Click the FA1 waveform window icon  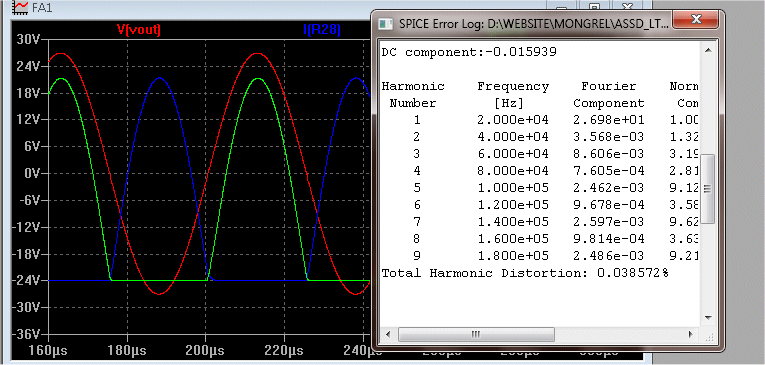tap(20, 7)
